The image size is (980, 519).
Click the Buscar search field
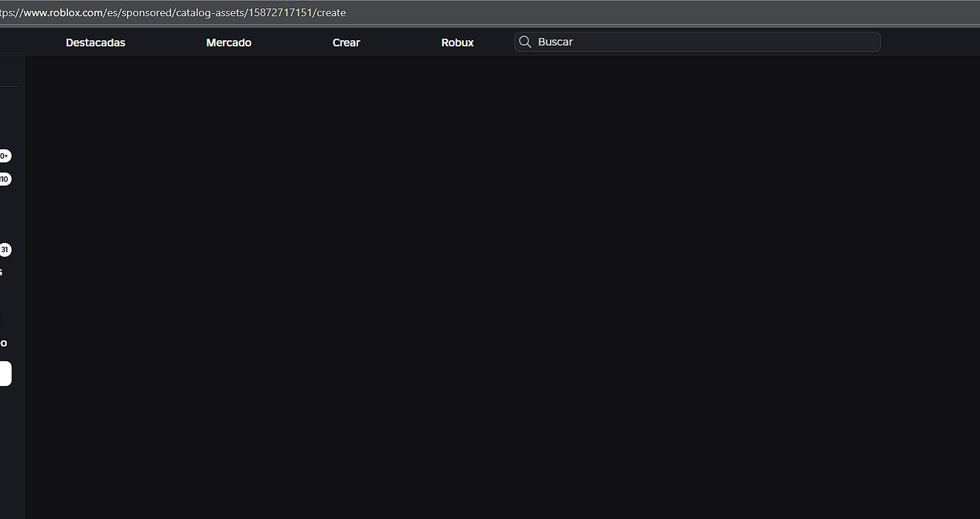click(697, 42)
